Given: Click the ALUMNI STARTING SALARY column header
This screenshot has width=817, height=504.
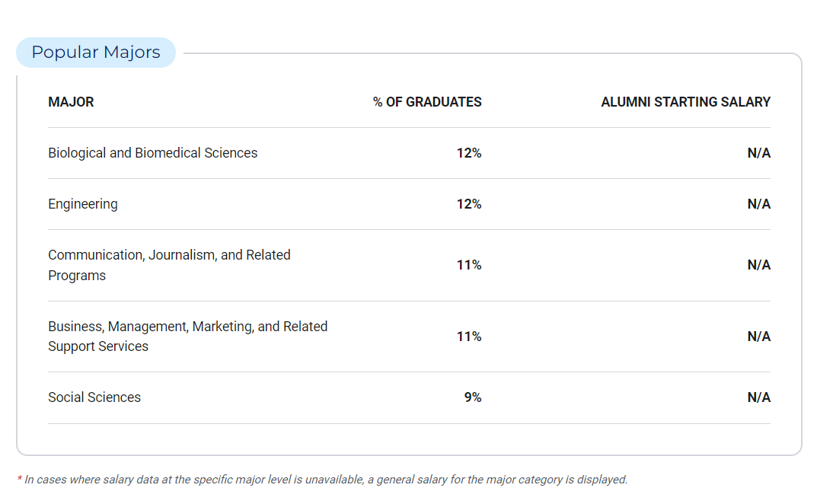Looking at the screenshot, I should point(685,102).
